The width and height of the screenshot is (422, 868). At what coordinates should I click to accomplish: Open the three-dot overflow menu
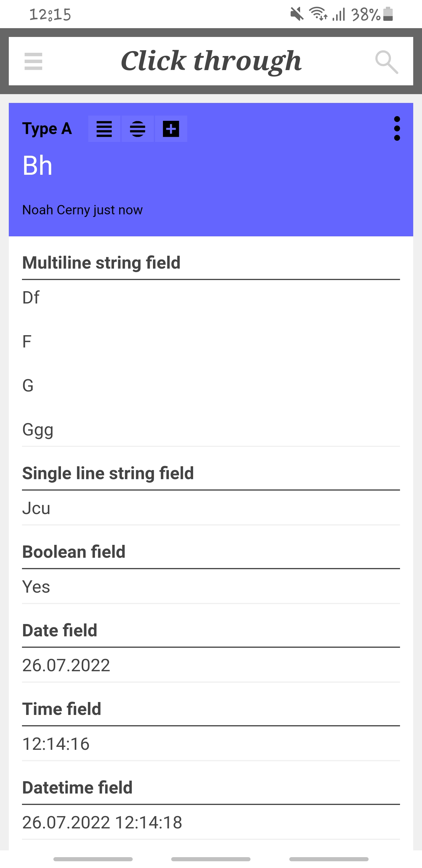pos(397,129)
